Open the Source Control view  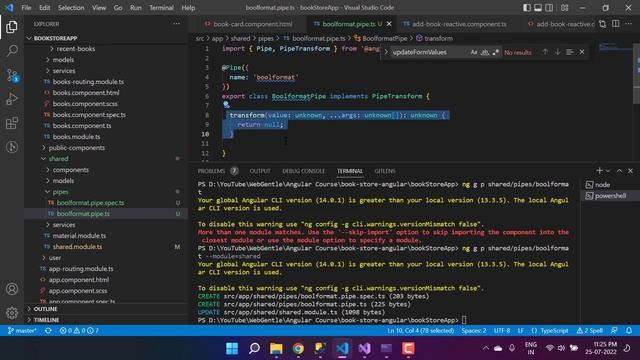pos(12,75)
